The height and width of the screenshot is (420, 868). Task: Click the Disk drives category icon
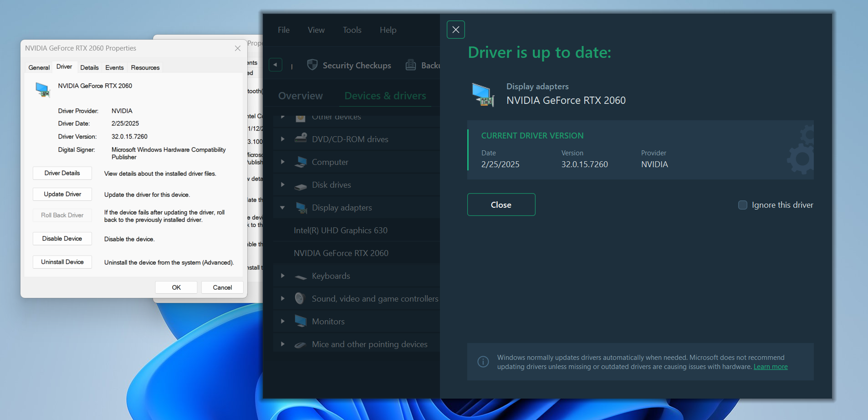tap(301, 185)
